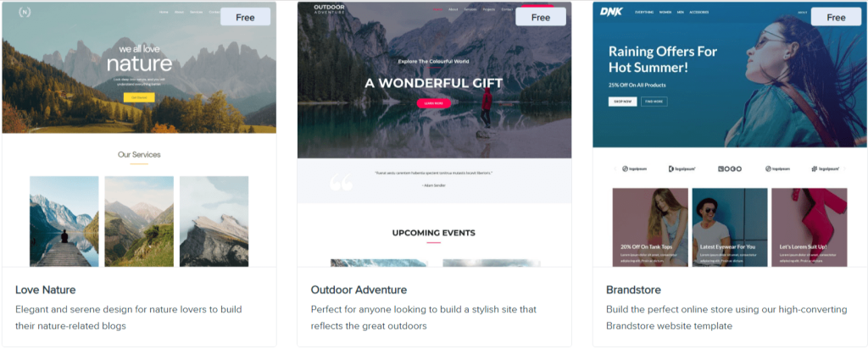Open the Love Nature template title

click(46, 290)
